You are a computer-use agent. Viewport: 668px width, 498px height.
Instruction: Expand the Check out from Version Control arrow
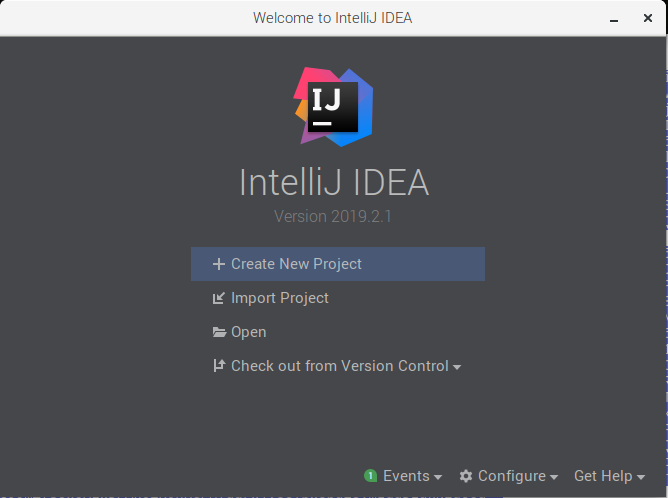[x=457, y=367]
